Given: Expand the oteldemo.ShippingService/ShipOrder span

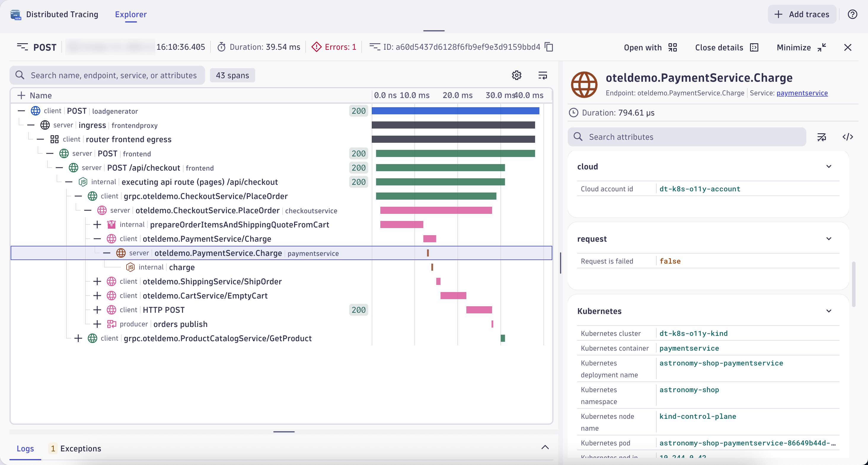Looking at the screenshot, I should coord(97,281).
